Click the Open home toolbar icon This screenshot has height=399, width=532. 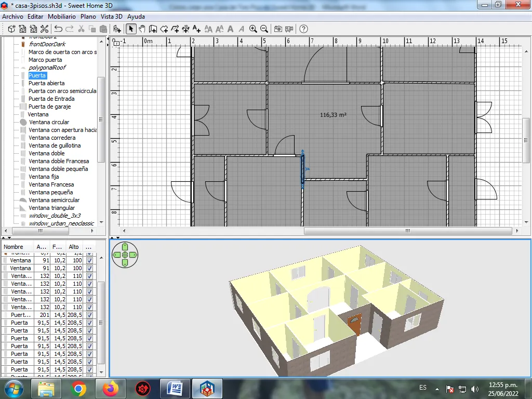pyautogui.click(x=22, y=29)
